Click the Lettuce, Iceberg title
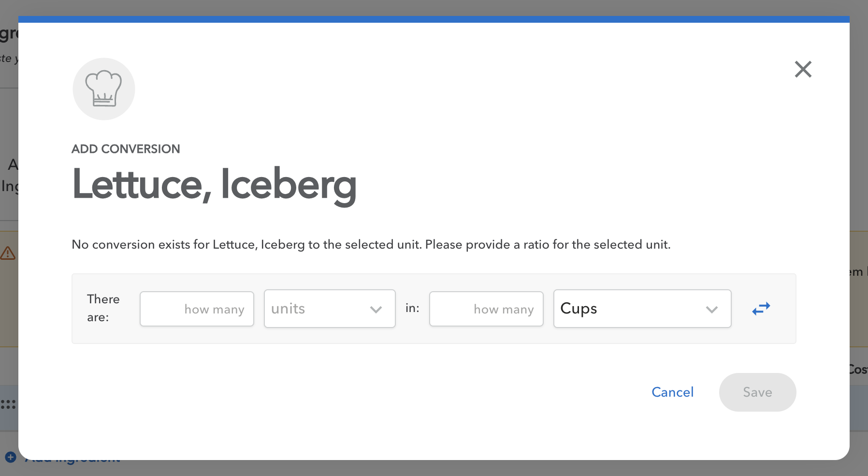868x476 pixels. 214,185
